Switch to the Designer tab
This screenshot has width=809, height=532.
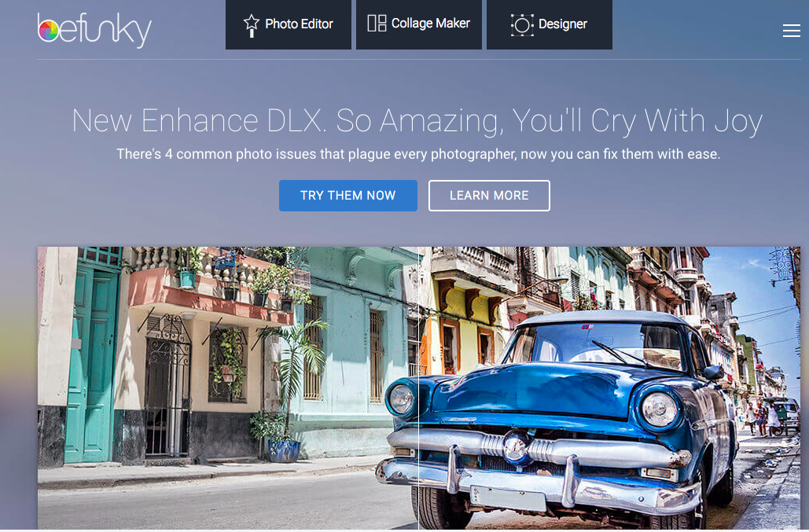[550, 24]
